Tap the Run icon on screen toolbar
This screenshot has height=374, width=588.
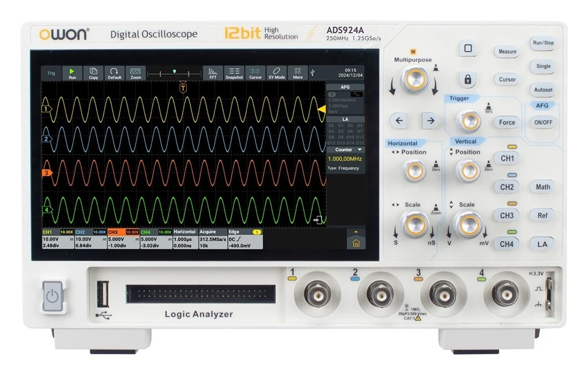[x=72, y=73]
